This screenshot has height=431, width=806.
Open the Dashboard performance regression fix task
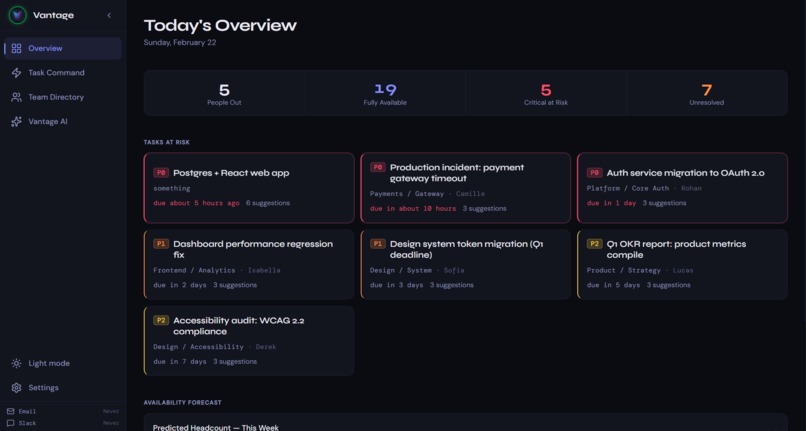click(x=249, y=264)
